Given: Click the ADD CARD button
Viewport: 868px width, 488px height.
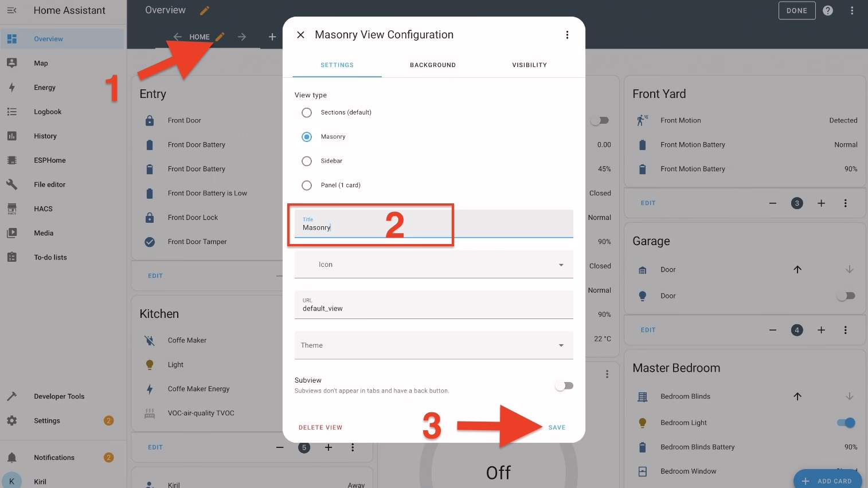Looking at the screenshot, I should [x=828, y=481].
